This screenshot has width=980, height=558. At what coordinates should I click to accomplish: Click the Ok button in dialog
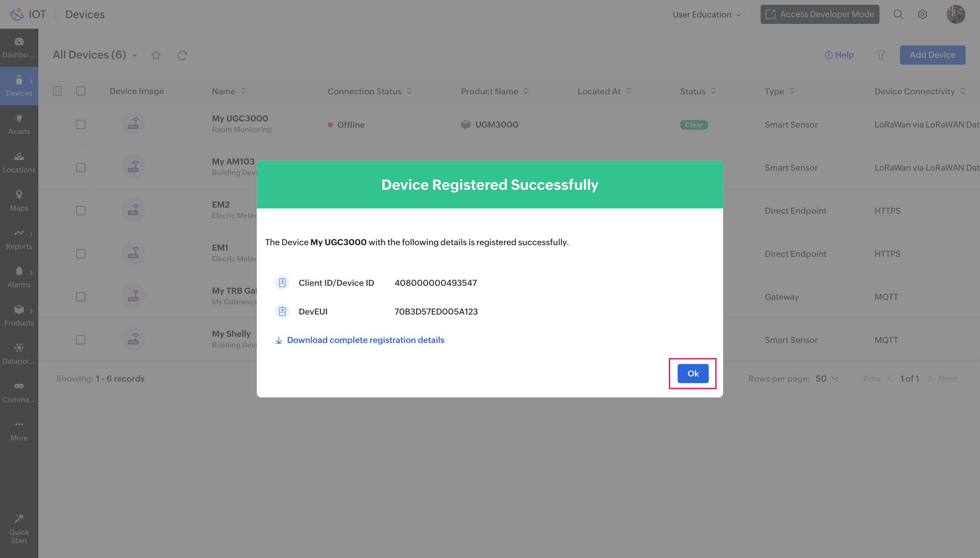click(x=693, y=373)
